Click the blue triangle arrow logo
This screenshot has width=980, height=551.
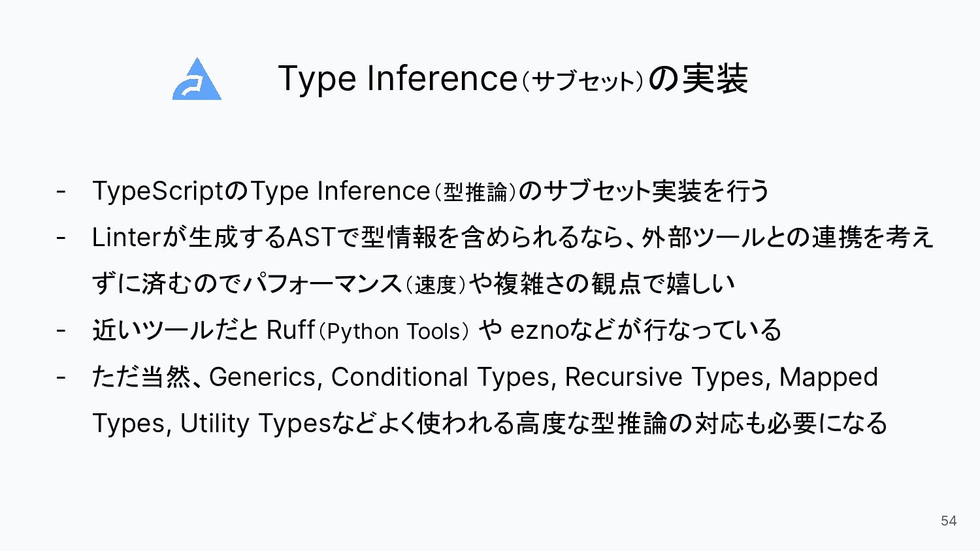tap(197, 79)
